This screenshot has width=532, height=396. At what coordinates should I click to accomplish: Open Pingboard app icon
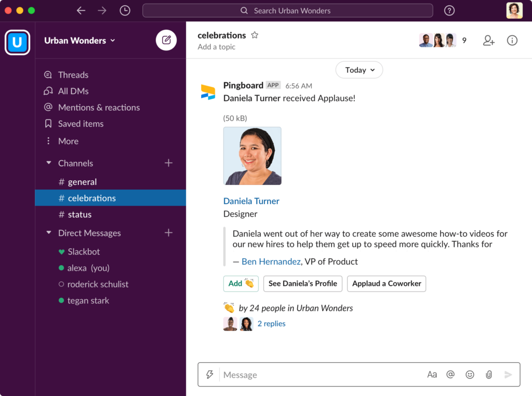[208, 93]
